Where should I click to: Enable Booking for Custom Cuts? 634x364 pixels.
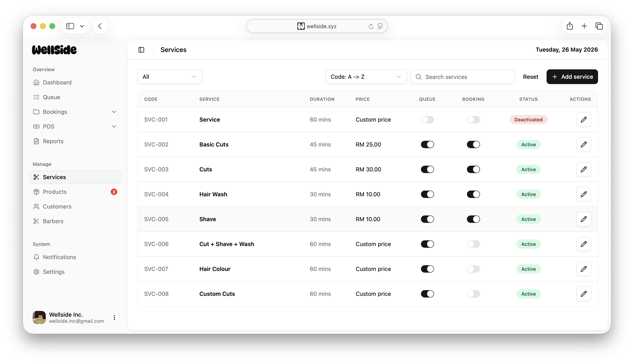point(473,294)
